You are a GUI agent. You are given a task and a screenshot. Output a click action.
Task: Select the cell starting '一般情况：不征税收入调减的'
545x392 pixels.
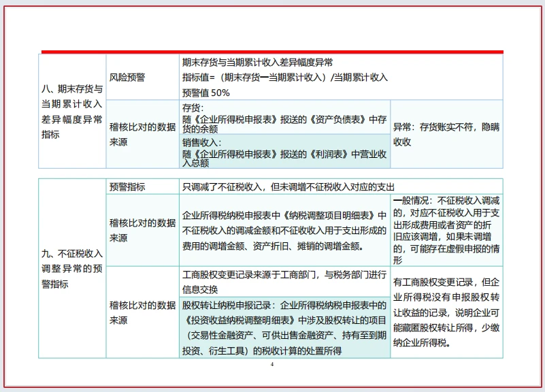pos(446,231)
